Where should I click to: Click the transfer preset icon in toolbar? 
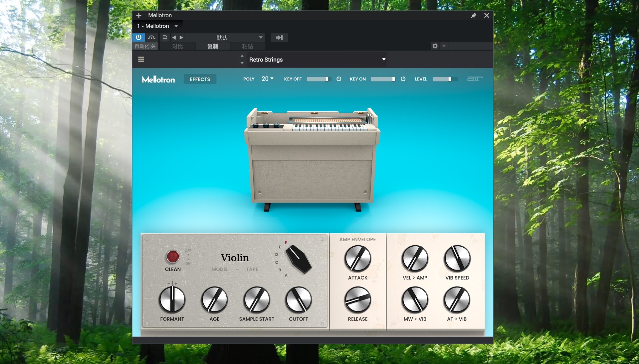tap(279, 38)
